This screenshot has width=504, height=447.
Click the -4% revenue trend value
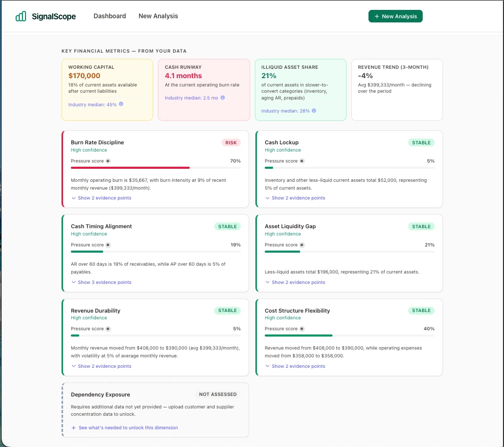pyautogui.click(x=365, y=76)
